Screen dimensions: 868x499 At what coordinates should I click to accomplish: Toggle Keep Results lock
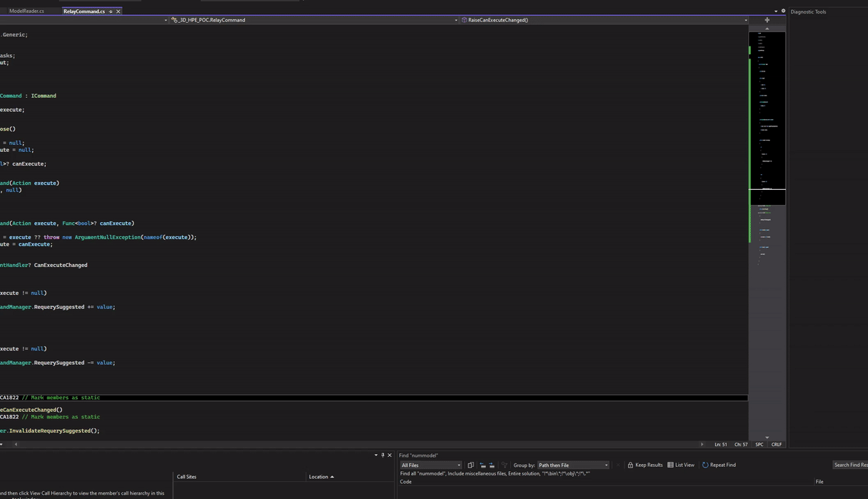(645, 465)
